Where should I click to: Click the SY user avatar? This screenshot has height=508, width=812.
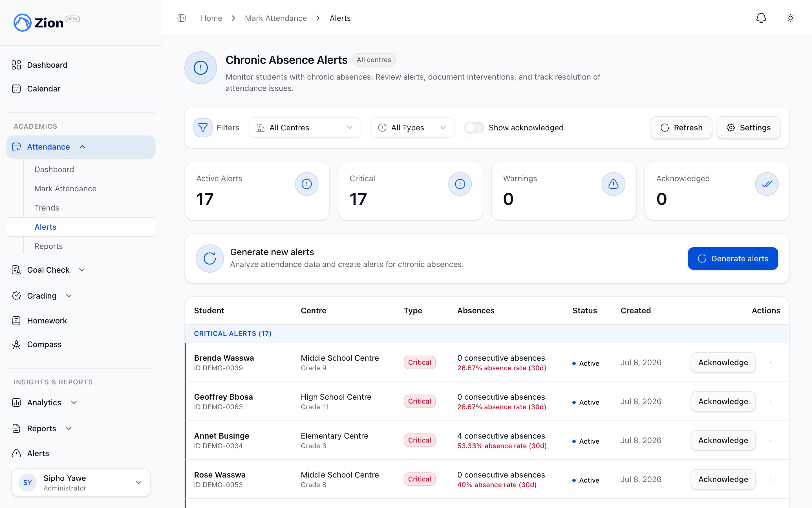(28, 483)
